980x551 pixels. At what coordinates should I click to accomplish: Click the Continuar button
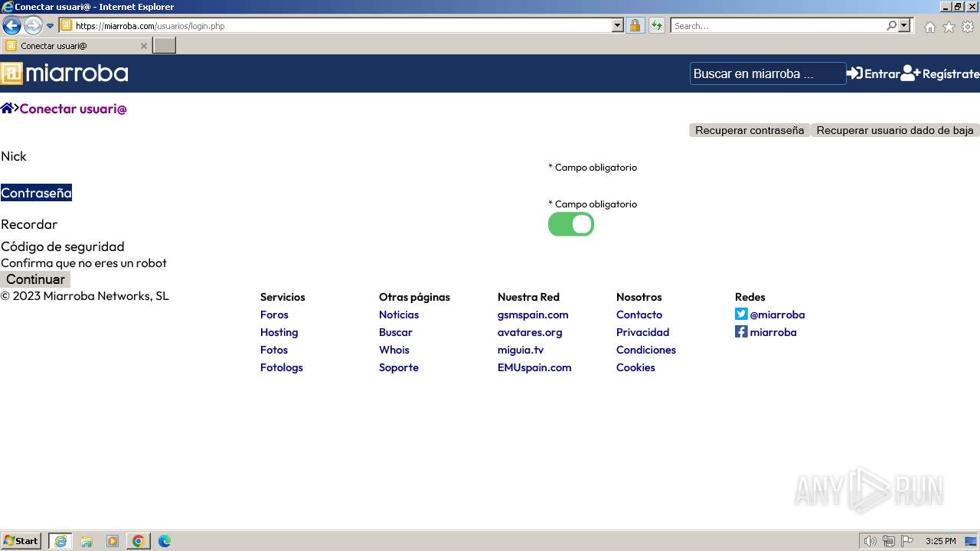point(35,279)
